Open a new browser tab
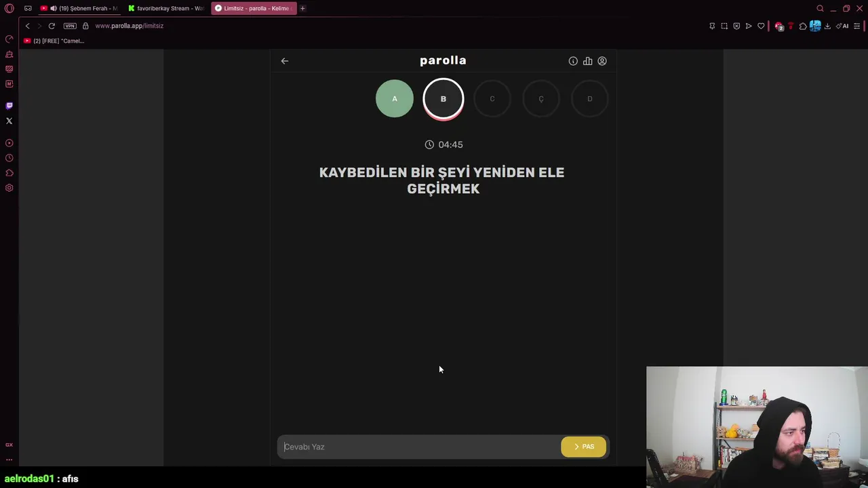Viewport: 868px width, 488px height. [302, 8]
